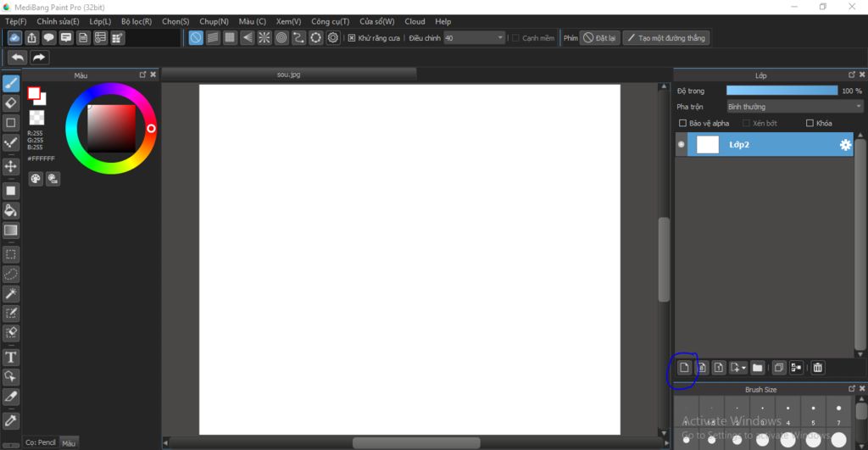Delete layer with trash icon
The image size is (868, 450).
[818, 368]
